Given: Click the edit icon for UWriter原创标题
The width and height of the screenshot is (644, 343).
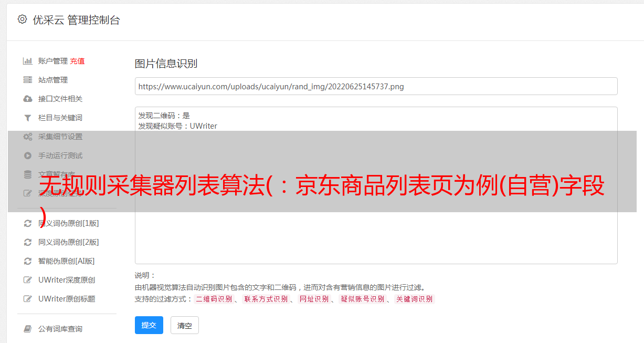Looking at the screenshot, I should (x=28, y=299).
